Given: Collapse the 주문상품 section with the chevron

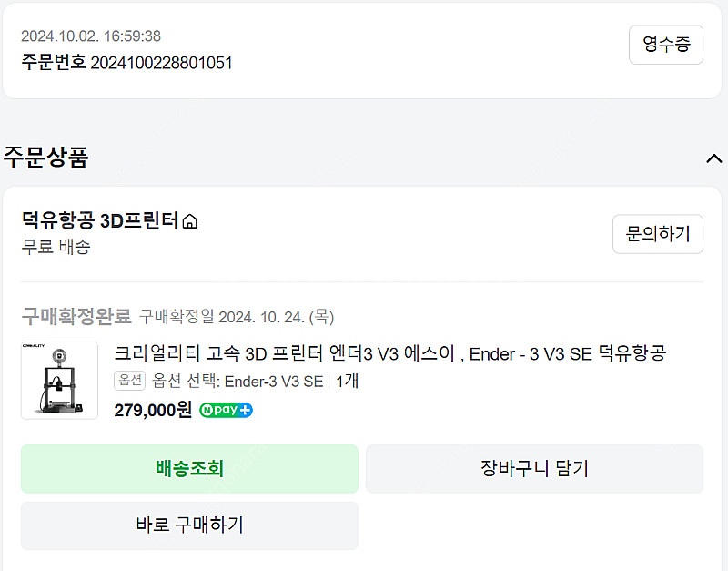Looking at the screenshot, I should tap(714, 157).
